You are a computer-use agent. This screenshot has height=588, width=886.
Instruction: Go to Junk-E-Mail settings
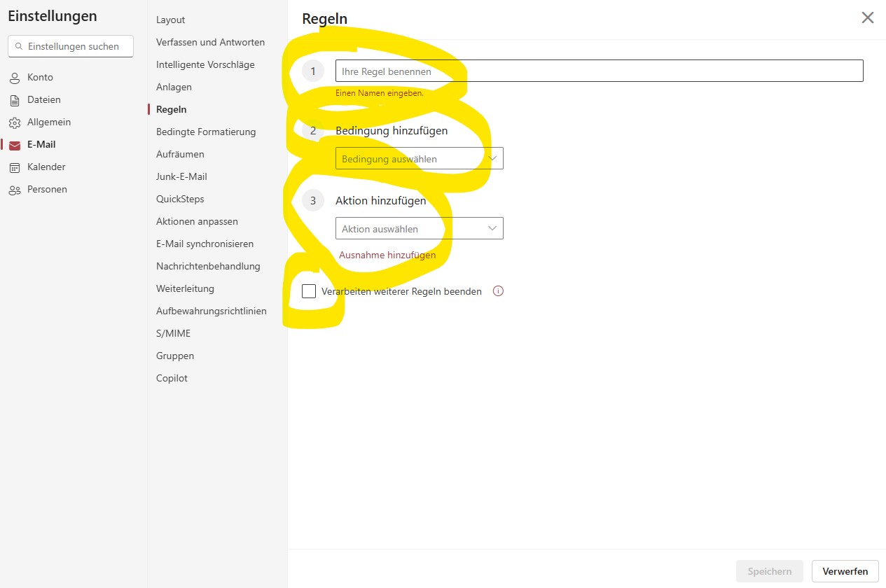pos(181,176)
